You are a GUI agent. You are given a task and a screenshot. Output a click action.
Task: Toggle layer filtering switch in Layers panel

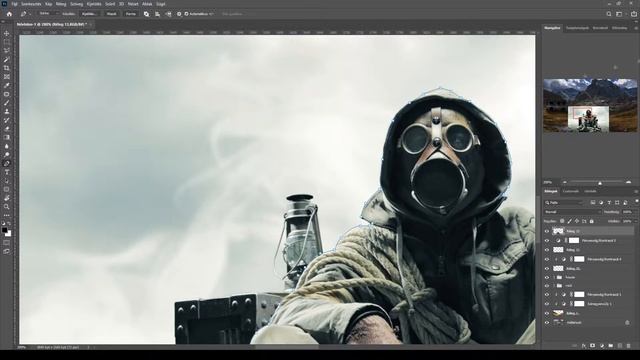point(636,202)
